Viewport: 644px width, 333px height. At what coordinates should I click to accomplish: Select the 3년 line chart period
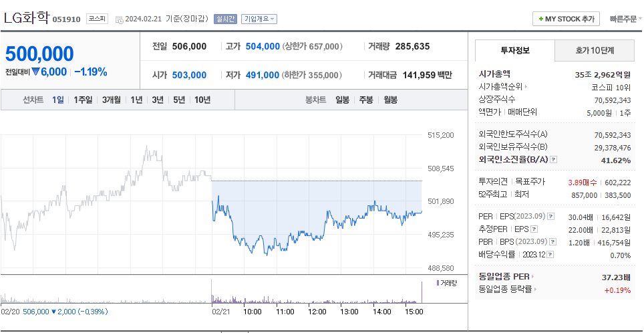[158, 100]
